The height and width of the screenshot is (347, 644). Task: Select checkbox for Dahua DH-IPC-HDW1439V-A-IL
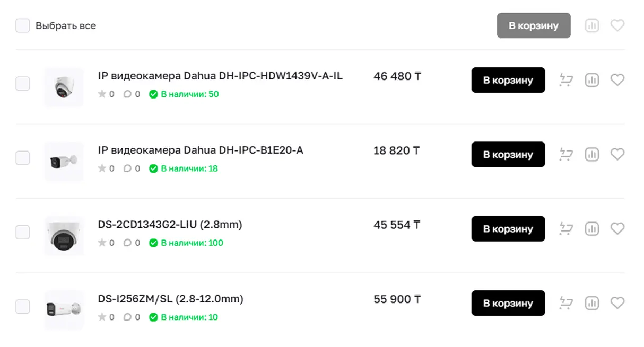tap(23, 84)
